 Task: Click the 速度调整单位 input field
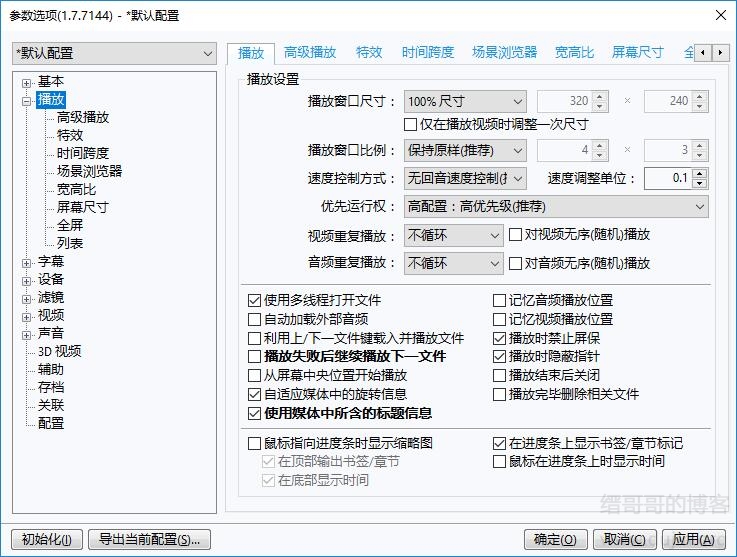click(669, 179)
